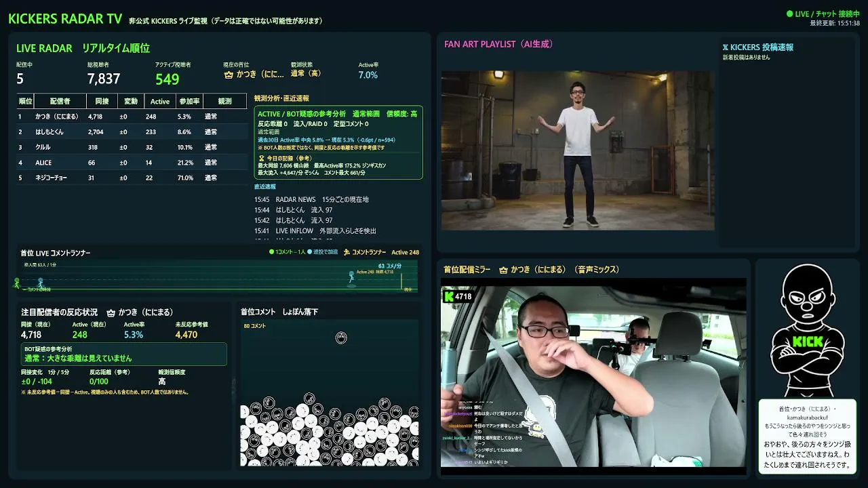Screen dimensions: 868x488
Task: Open the FAN ART PLAYLIST video
Action: pos(578,150)
